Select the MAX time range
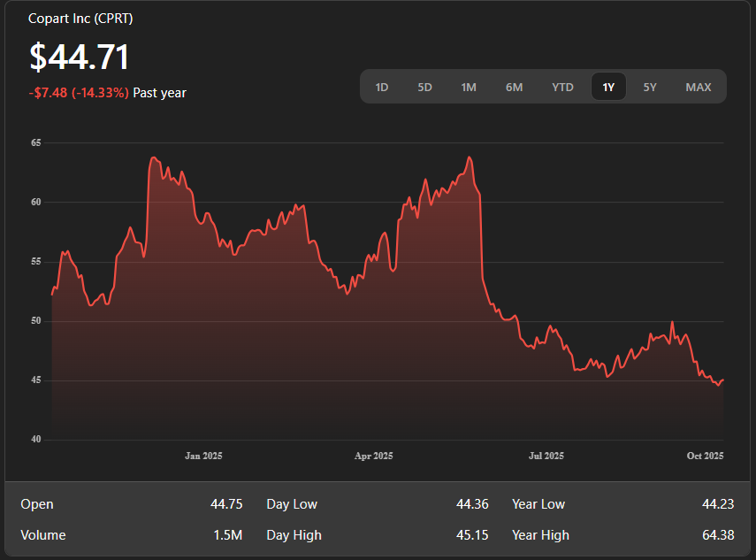756x560 pixels. tap(698, 87)
